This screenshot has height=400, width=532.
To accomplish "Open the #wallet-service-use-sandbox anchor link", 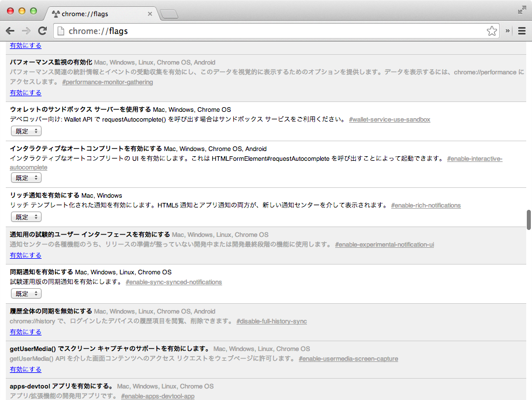I will (x=389, y=119).
